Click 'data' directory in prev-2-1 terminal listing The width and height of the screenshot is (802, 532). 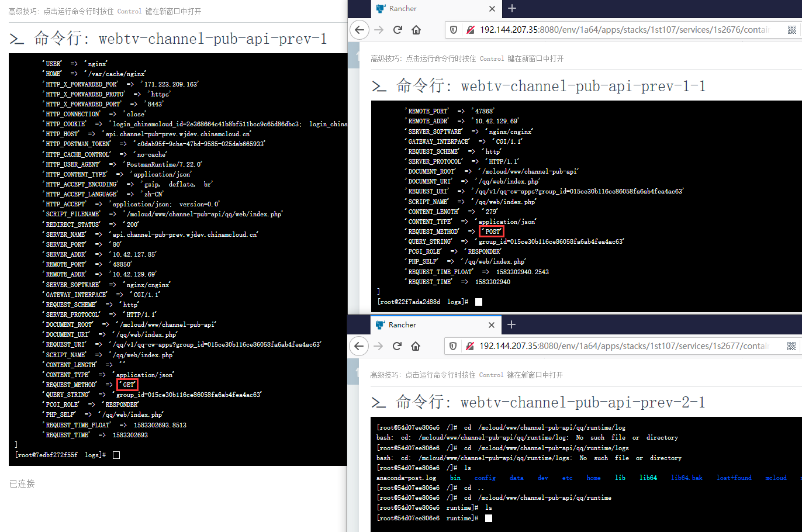click(517, 478)
